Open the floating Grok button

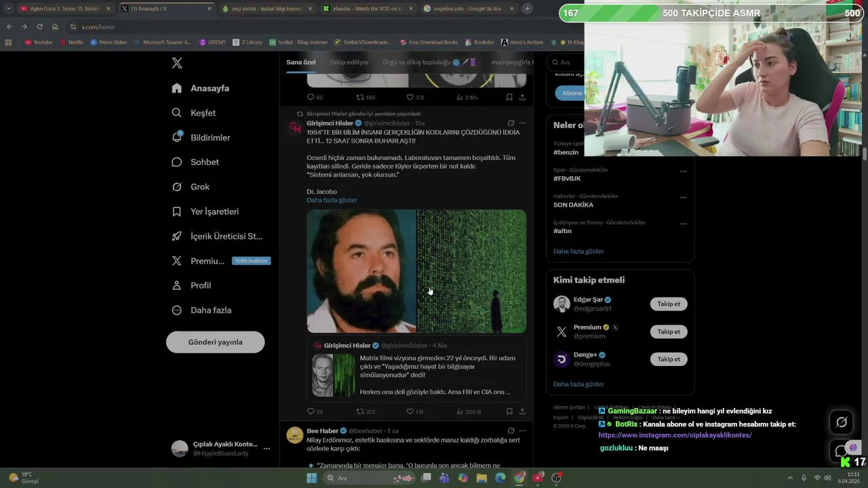click(842, 422)
